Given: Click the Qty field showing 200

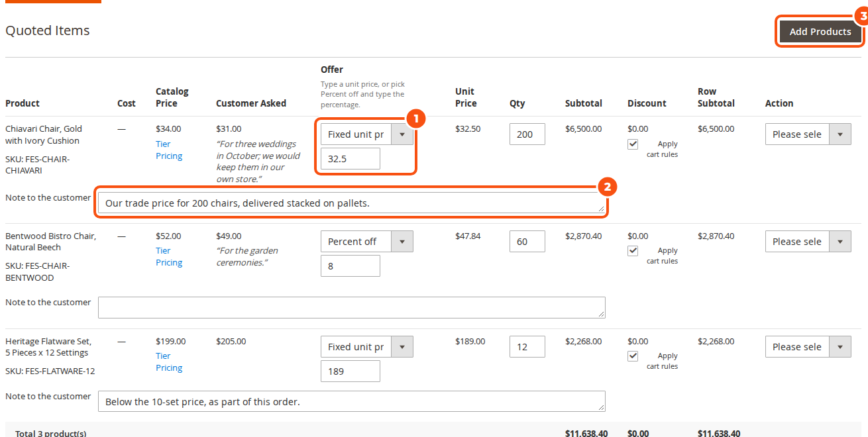Looking at the screenshot, I should coord(527,134).
